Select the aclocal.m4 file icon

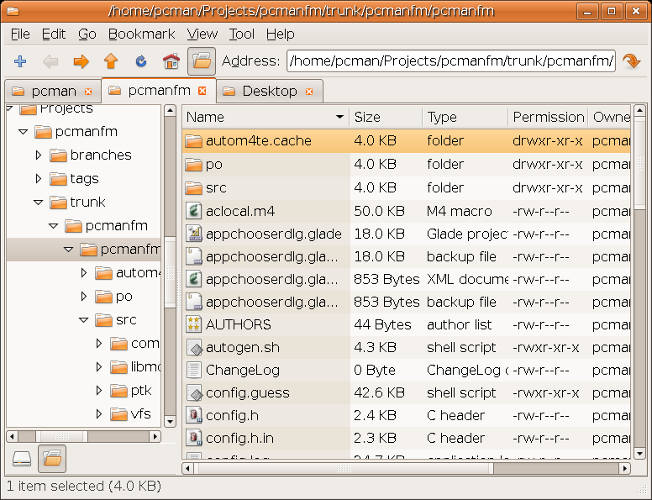[194, 211]
